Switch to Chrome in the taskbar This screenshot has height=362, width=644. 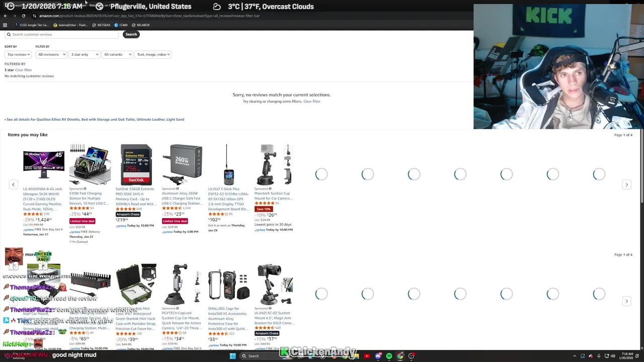400,356
